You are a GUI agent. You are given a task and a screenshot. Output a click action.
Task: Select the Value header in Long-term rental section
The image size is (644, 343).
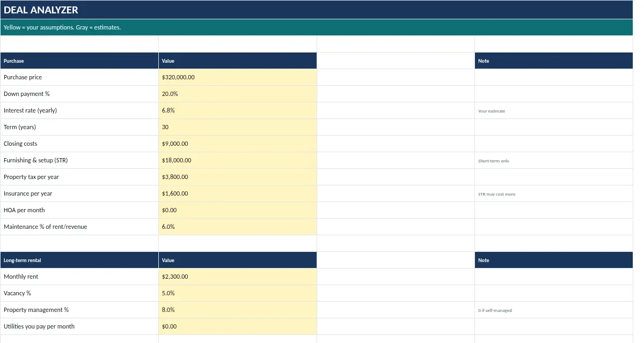click(x=238, y=260)
